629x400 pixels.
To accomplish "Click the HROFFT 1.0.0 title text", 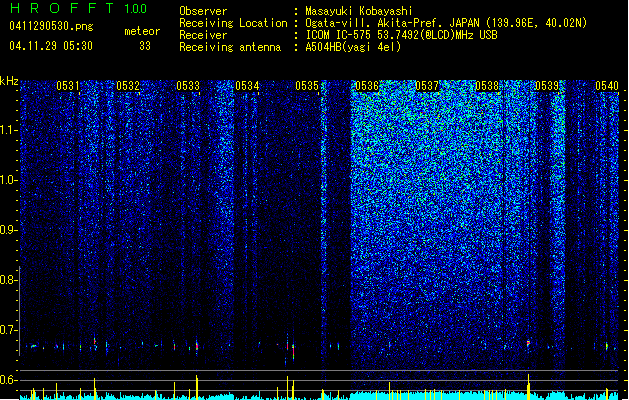I will pos(79,8).
